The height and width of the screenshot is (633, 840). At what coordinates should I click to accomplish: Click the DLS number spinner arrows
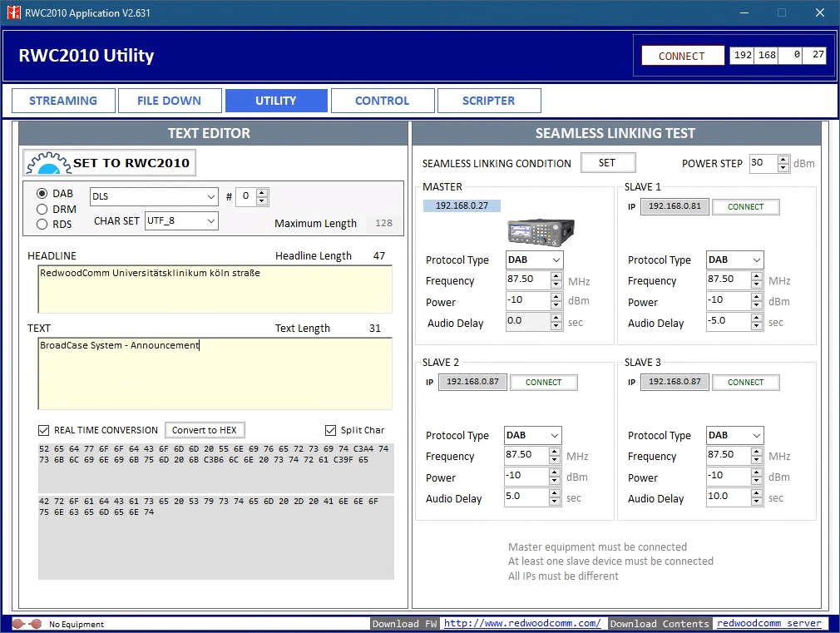point(262,196)
